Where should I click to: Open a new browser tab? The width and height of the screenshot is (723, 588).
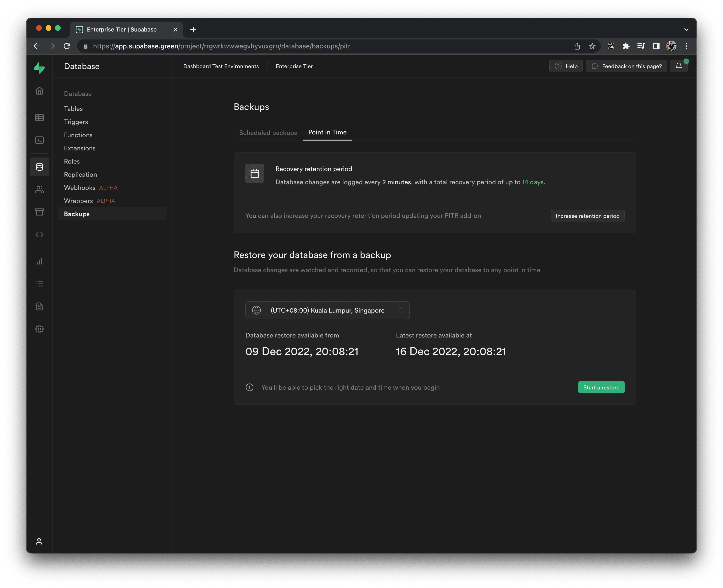(193, 29)
